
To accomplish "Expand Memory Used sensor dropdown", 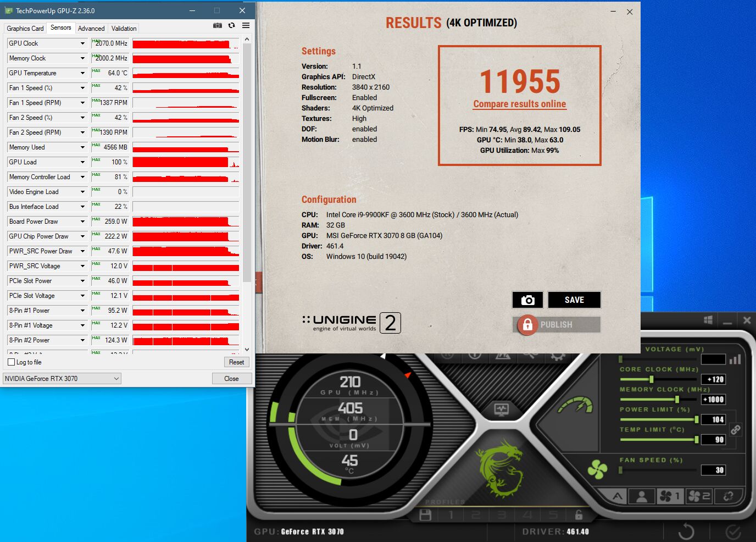I will pos(82,147).
